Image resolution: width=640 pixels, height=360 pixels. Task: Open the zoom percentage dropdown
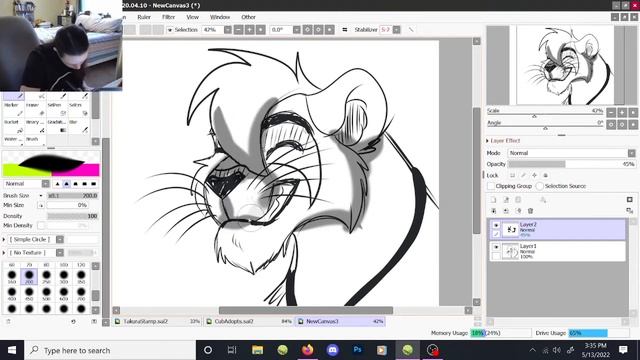pyautogui.click(x=228, y=30)
